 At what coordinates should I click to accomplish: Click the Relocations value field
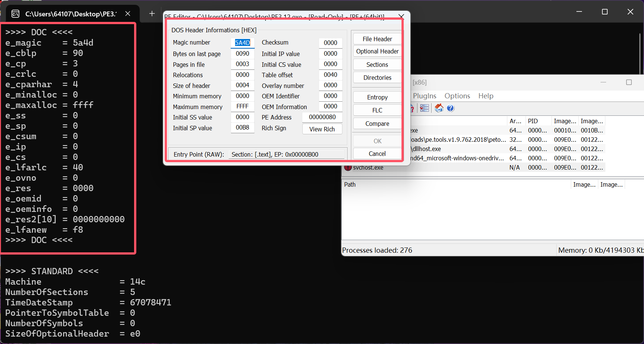243,75
